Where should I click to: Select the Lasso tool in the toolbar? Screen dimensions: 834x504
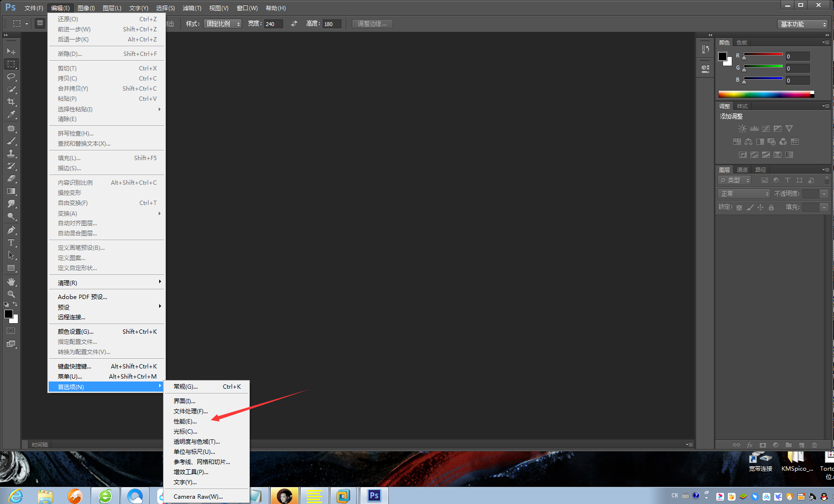click(x=11, y=77)
